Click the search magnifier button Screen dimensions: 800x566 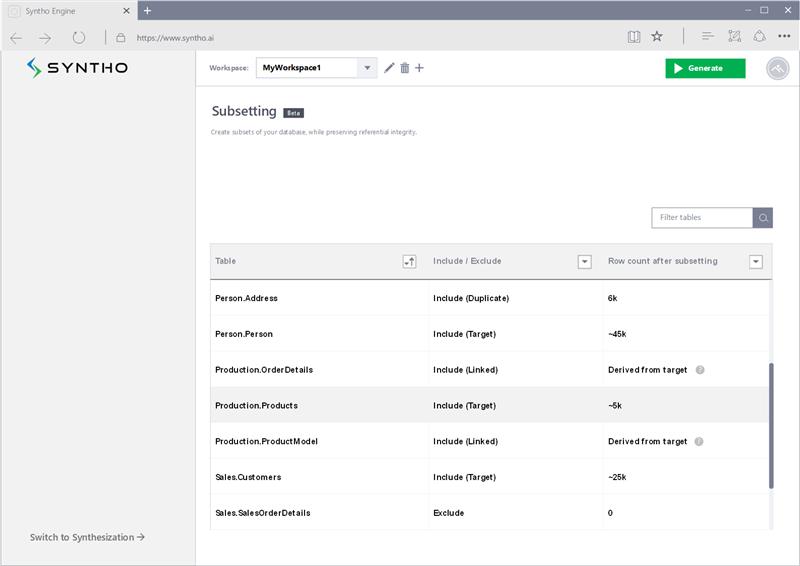pyautogui.click(x=763, y=217)
